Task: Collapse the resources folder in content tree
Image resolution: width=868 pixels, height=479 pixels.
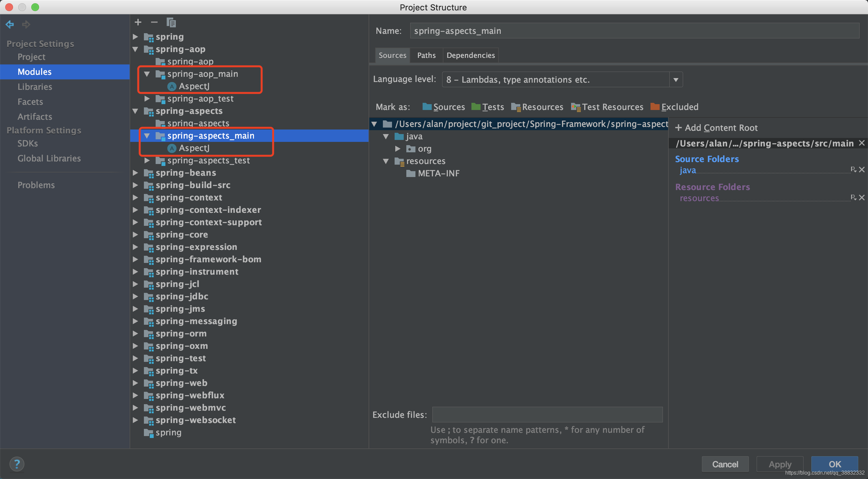Action: tap(386, 161)
